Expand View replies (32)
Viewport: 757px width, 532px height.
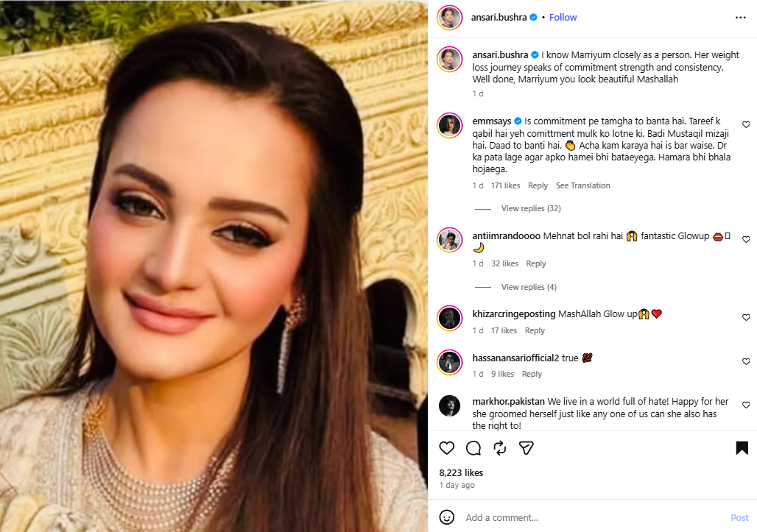coord(531,208)
